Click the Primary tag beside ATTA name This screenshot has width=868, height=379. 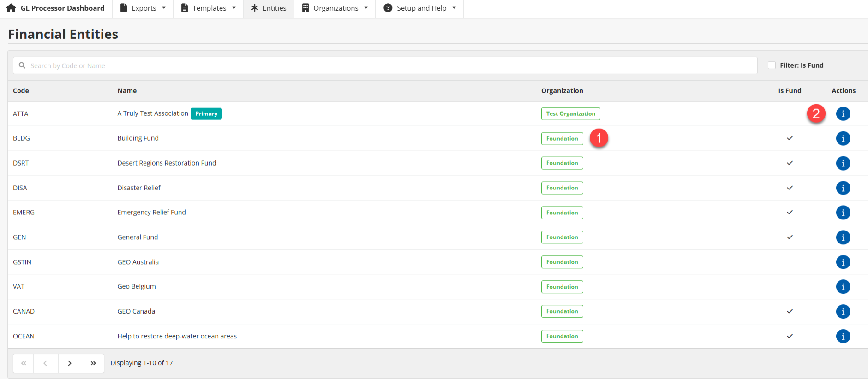tap(206, 114)
